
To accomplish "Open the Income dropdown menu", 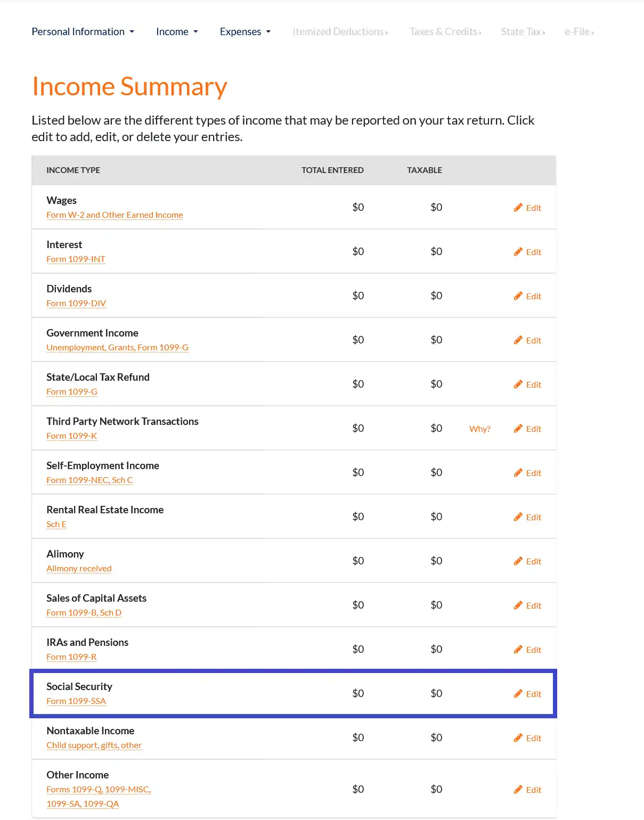I will 177,32.
